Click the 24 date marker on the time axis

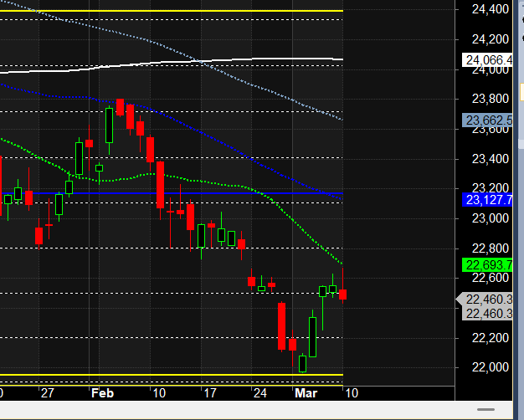click(x=261, y=392)
